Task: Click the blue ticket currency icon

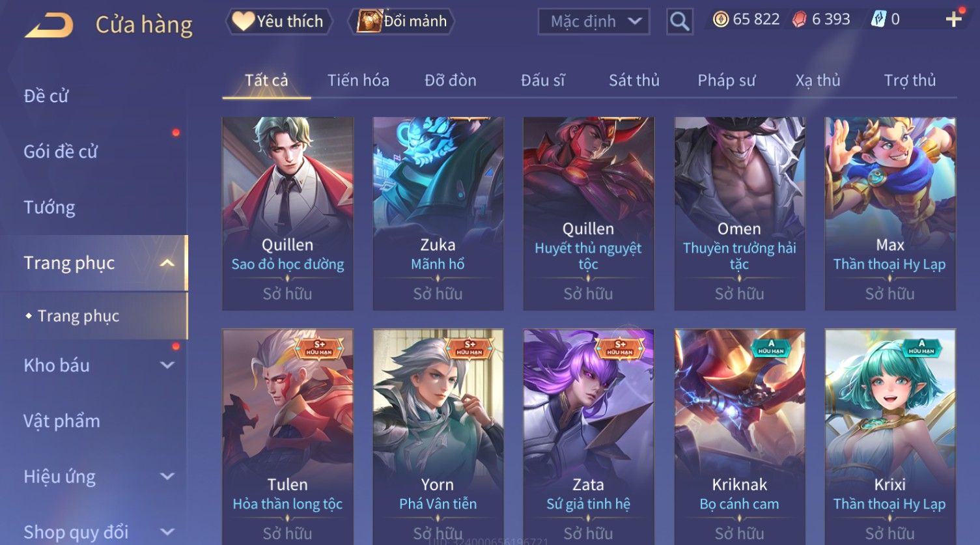Action: [x=878, y=20]
